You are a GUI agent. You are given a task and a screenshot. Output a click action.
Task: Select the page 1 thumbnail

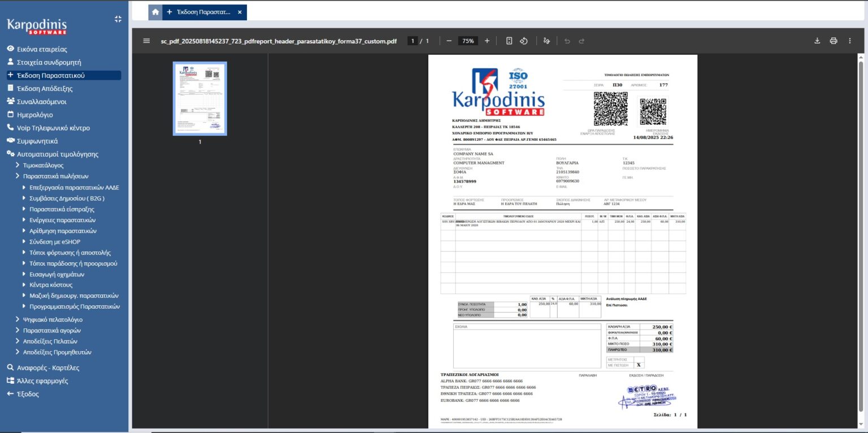coord(199,99)
